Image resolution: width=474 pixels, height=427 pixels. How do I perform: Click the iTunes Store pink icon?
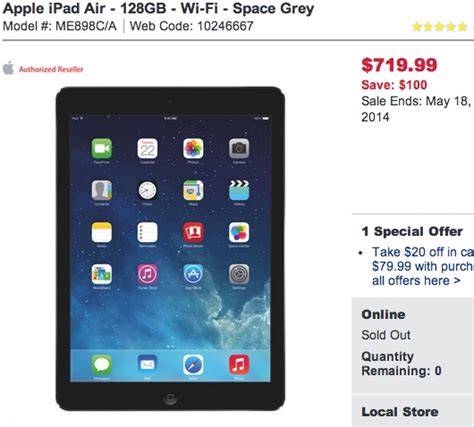tap(147, 274)
